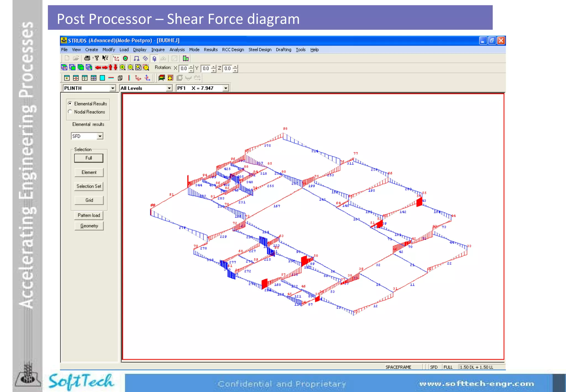The width and height of the screenshot is (566, 392).
Task: Open the Results menu
Action: click(211, 49)
